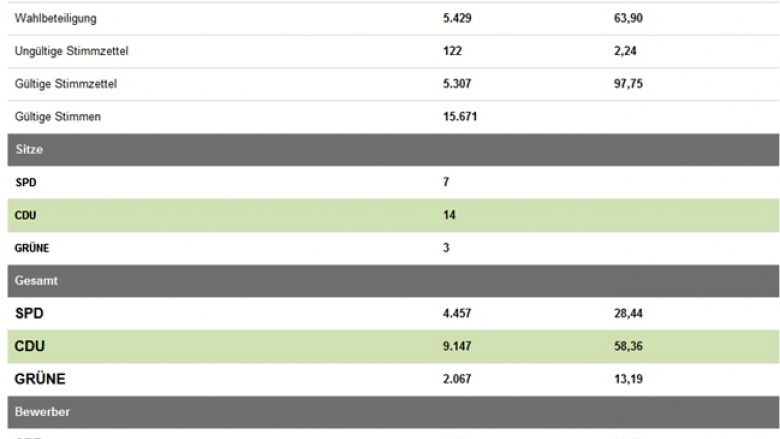Click the Gültige Stimmen value 15.671
Screen dimensions: 780x439
[x=460, y=117]
